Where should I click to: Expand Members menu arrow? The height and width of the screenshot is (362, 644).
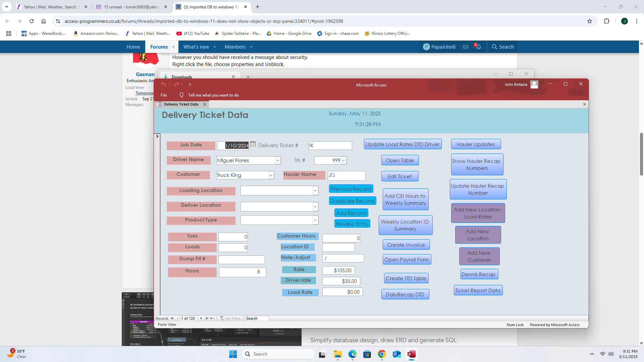[x=252, y=47]
